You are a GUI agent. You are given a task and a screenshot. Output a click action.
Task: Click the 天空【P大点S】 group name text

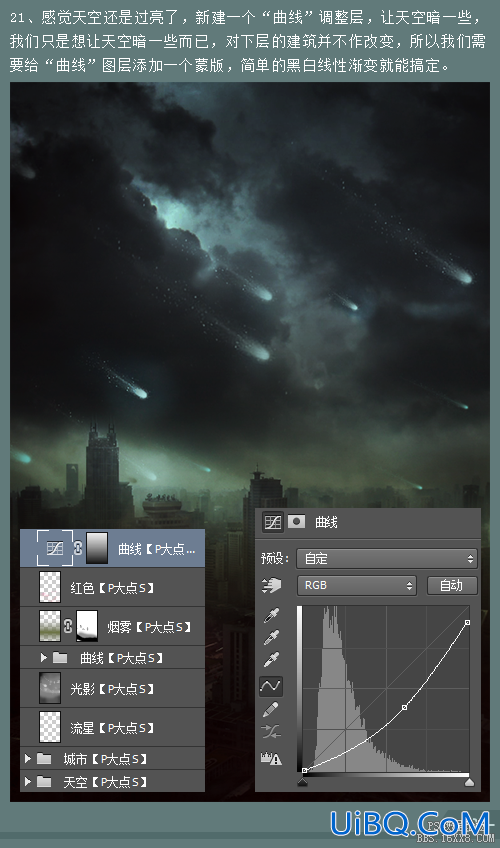(x=105, y=781)
